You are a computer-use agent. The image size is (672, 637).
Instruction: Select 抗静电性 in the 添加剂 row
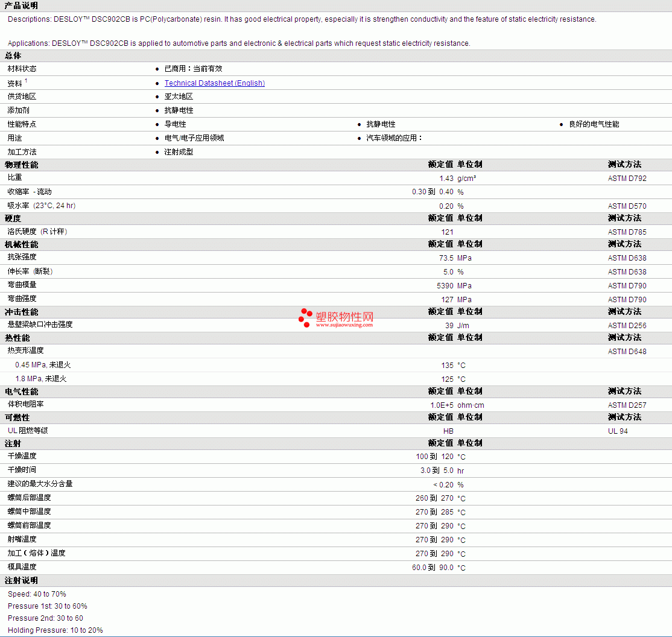179,110
